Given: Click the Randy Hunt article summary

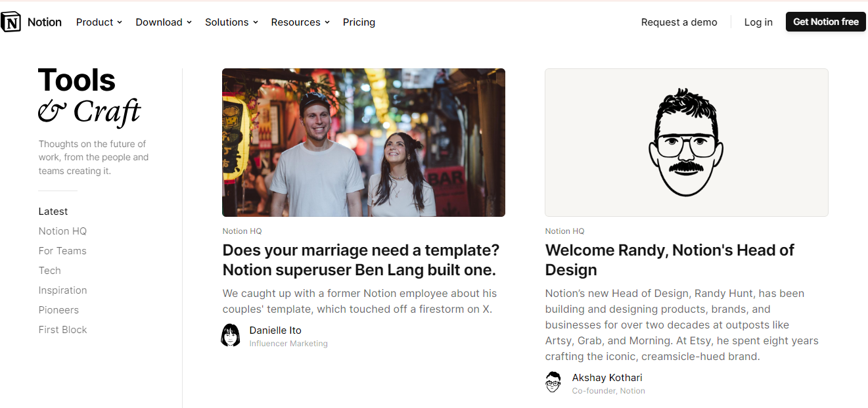Looking at the screenshot, I should (682, 325).
